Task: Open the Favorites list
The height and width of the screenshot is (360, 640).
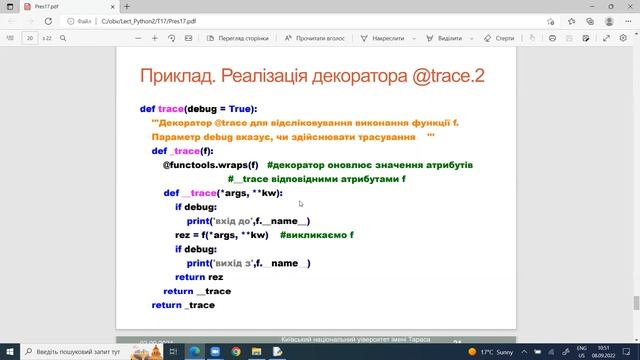Action: (571, 21)
